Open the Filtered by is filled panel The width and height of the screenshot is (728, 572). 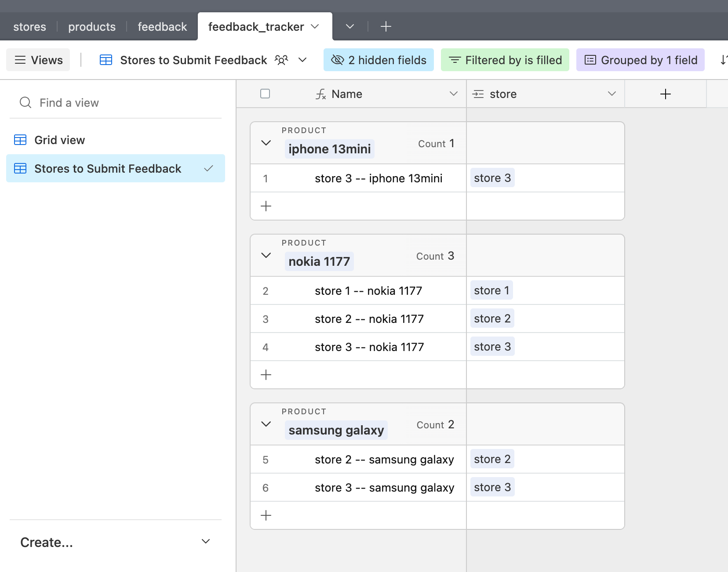pos(505,60)
